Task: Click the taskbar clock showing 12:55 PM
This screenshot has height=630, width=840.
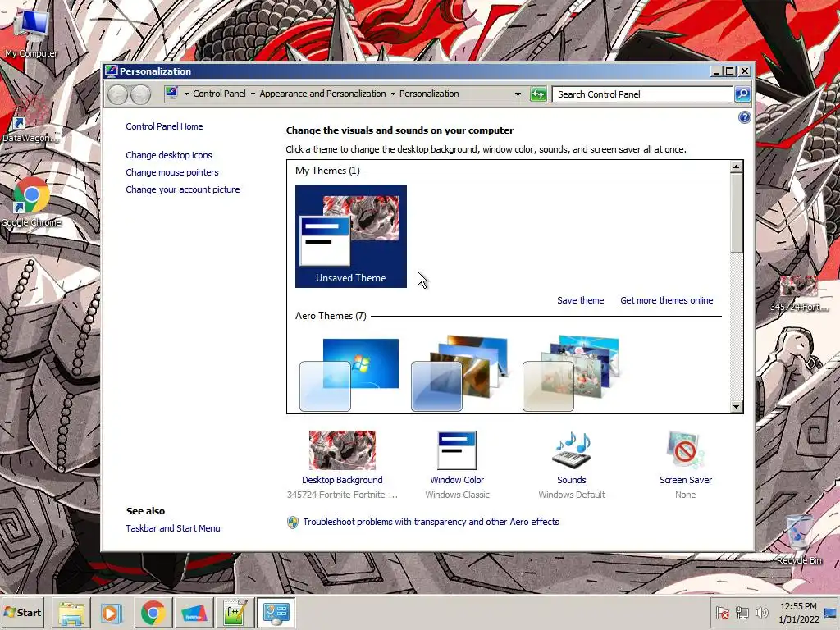Action: [x=798, y=612]
